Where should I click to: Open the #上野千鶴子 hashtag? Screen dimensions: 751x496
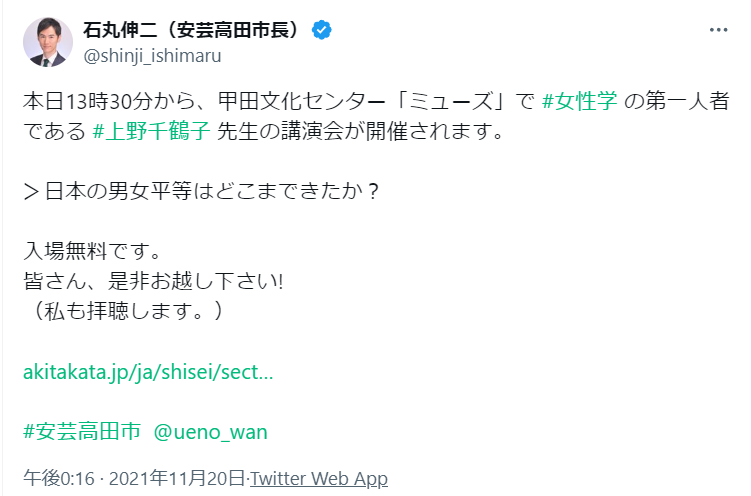[150, 129]
